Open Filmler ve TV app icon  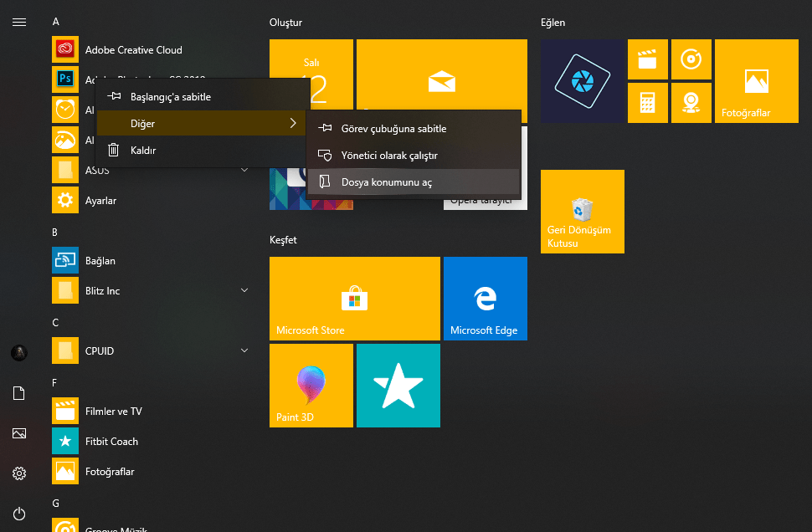click(x=65, y=411)
